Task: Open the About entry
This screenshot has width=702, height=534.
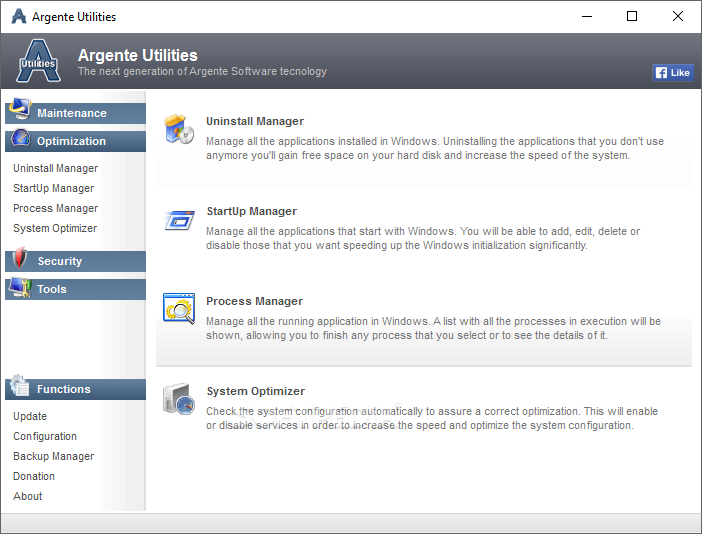Action: coord(28,496)
